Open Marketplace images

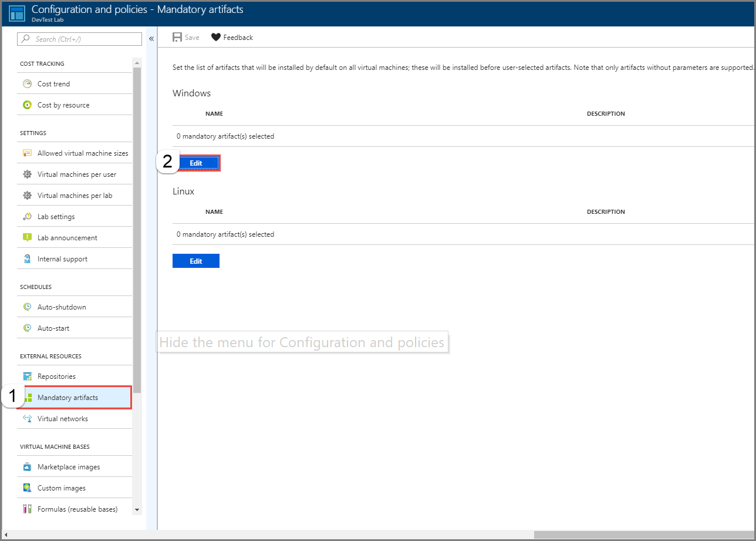(x=75, y=467)
